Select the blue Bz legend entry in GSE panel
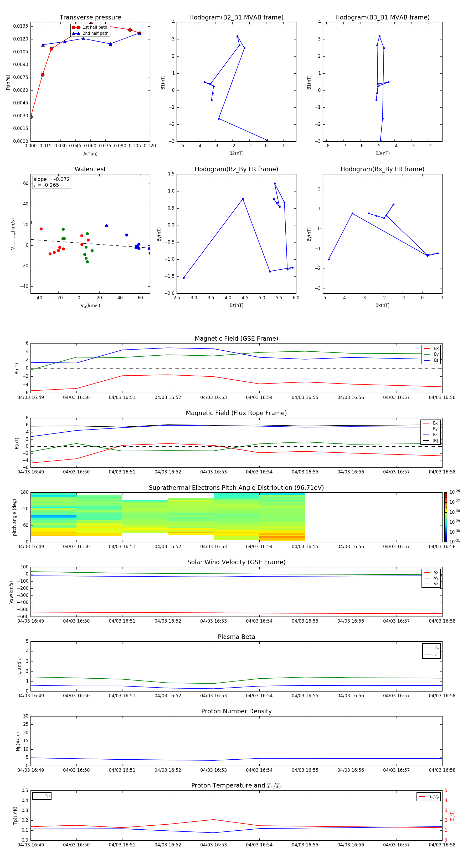This screenshot has height=868, width=473. [x=431, y=360]
